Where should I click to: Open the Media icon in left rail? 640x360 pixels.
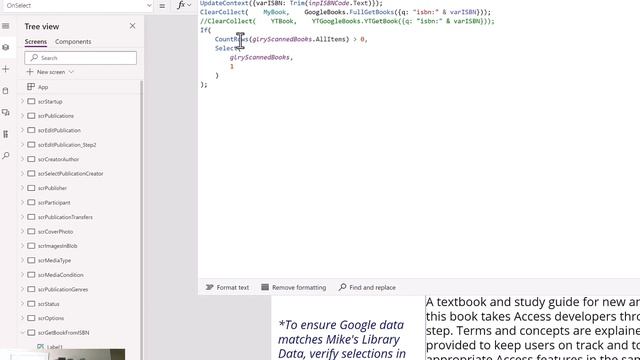click(6, 112)
